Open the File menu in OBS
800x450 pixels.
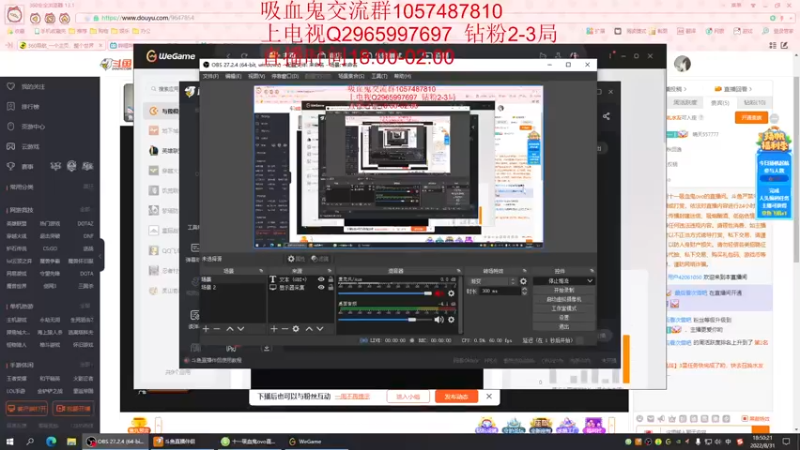[x=210, y=76]
